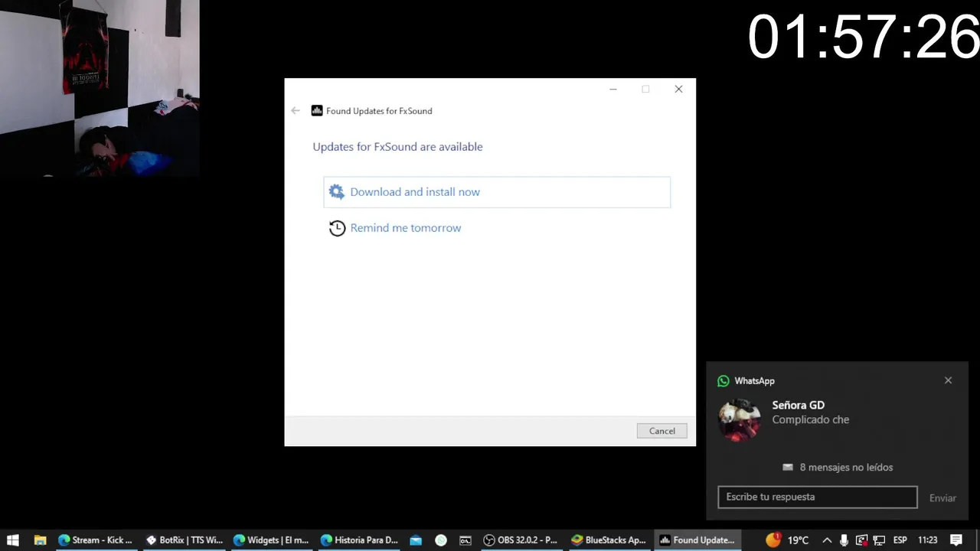Click the Señora GD sender name
Viewport: 980px width, 551px height.
(x=798, y=406)
